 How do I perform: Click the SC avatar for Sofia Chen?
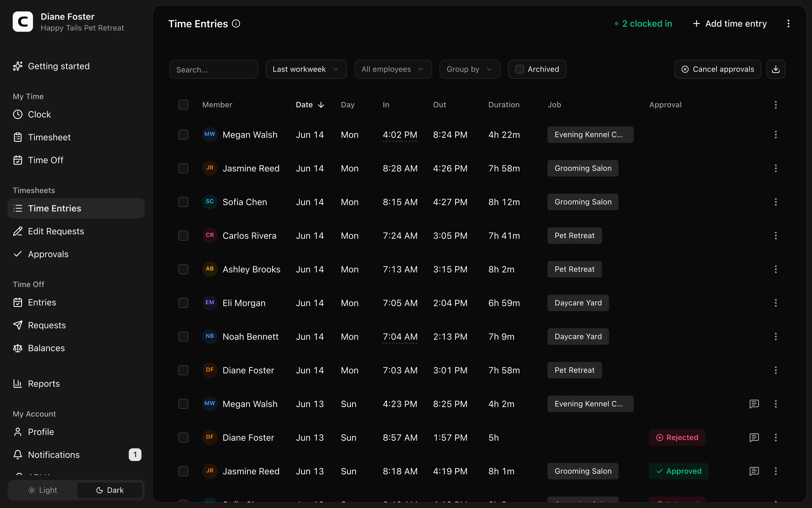coord(210,202)
